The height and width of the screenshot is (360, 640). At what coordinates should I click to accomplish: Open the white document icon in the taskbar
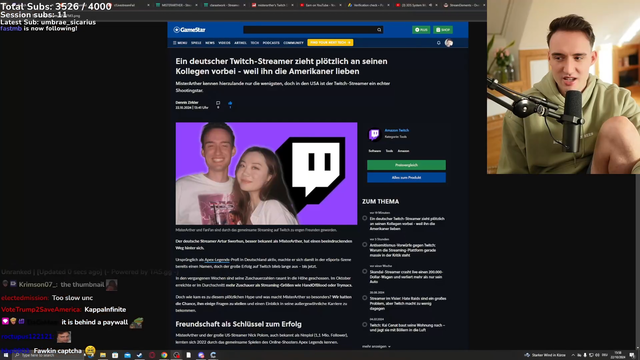pos(189,355)
